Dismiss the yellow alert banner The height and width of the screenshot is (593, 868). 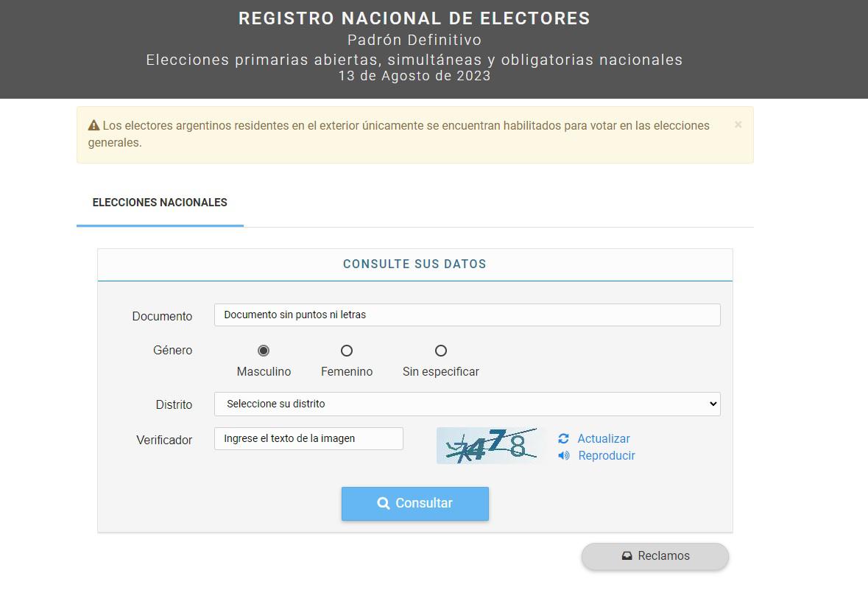[x=738, y=125]
